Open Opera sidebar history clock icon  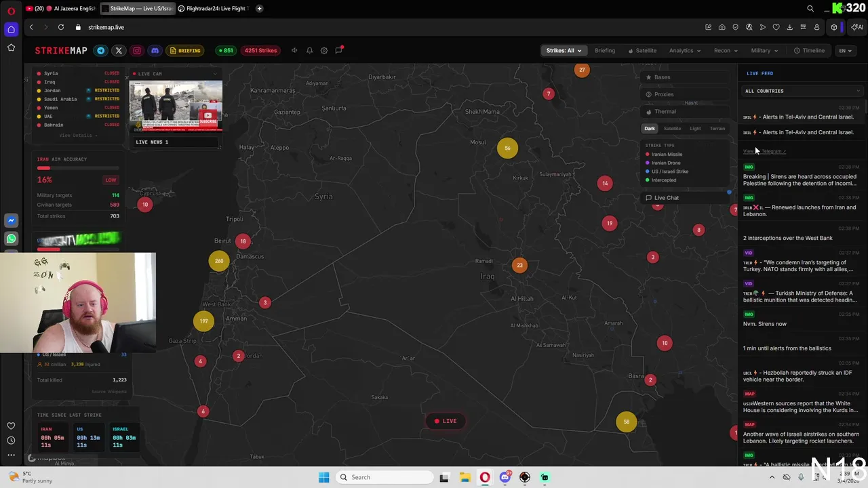click(11, 441)
